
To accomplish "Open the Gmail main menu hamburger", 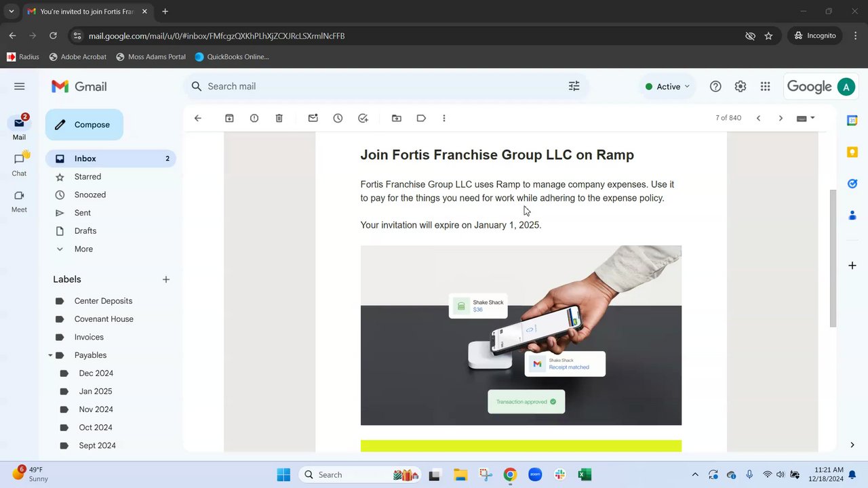I will [x=19, y=86].
